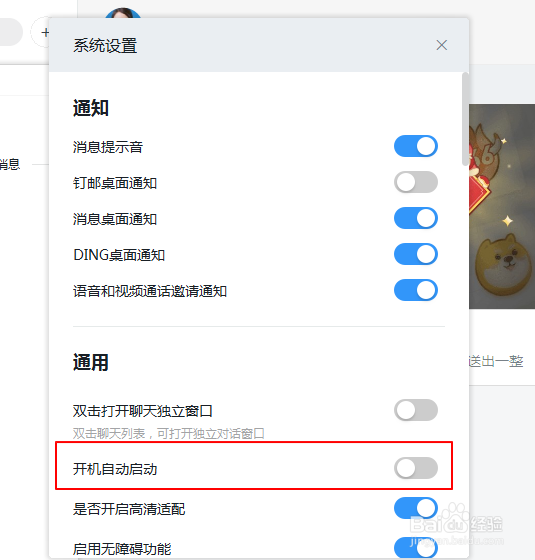Disable the 启用无障碍功能 switch
This screenshot has width=535, height=560.
click(x=416, y=548)
